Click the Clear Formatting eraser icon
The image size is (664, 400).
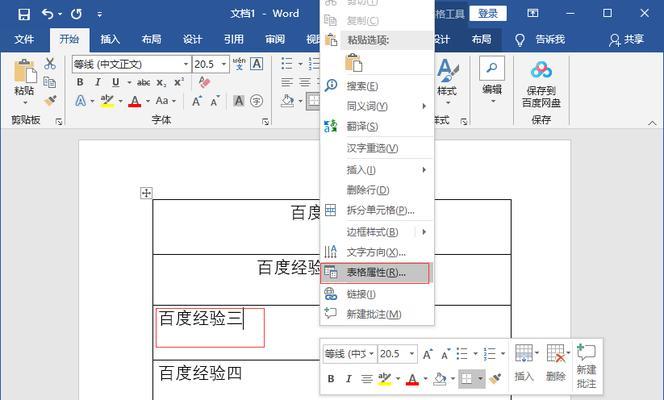[x=205, y=82]
